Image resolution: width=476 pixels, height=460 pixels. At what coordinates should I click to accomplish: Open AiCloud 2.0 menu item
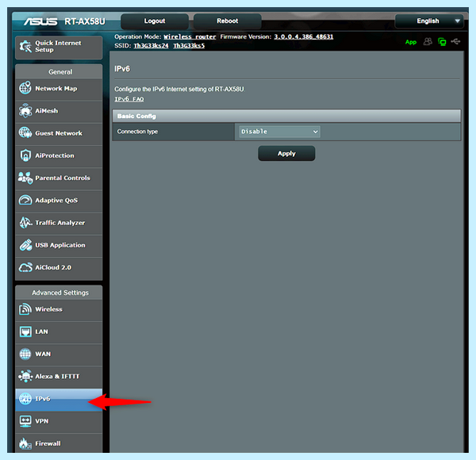(59, 267)
